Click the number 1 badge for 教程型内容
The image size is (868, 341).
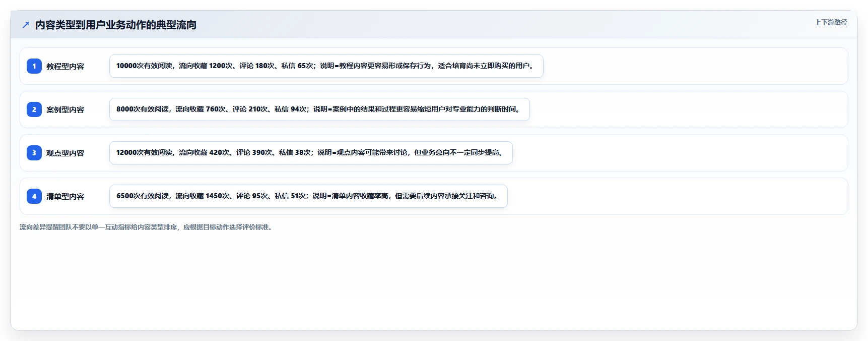point(34,66)
